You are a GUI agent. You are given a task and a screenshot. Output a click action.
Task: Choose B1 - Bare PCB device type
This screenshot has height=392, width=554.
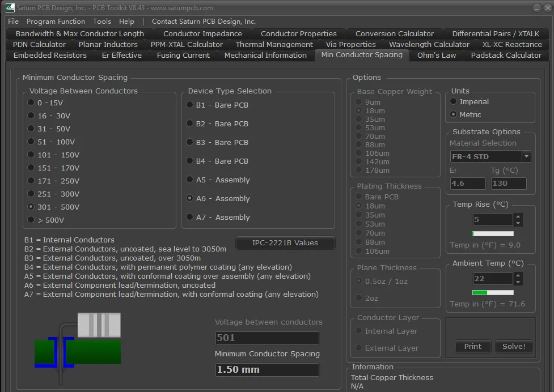(217, 105)
